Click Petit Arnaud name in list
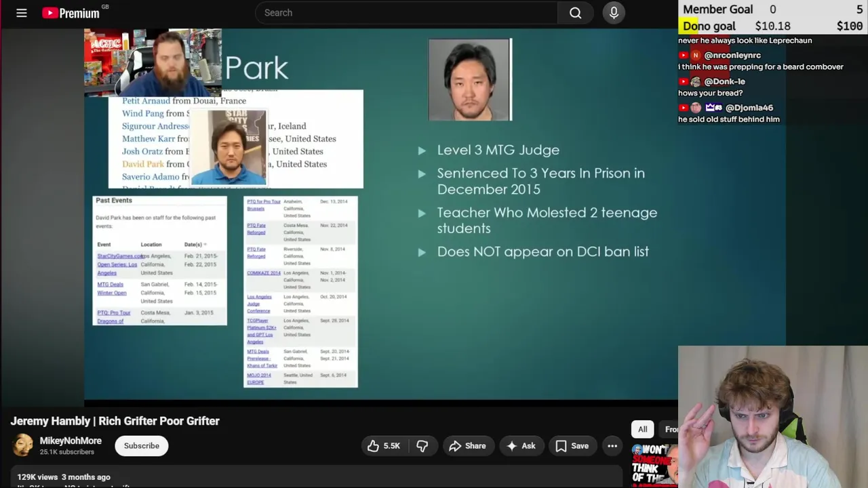The width and height of the screenshot is (868, 488). (x=146, y=101)
